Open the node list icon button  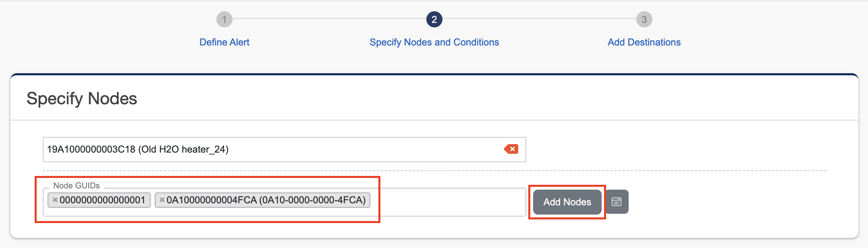[x=617, y=202]
